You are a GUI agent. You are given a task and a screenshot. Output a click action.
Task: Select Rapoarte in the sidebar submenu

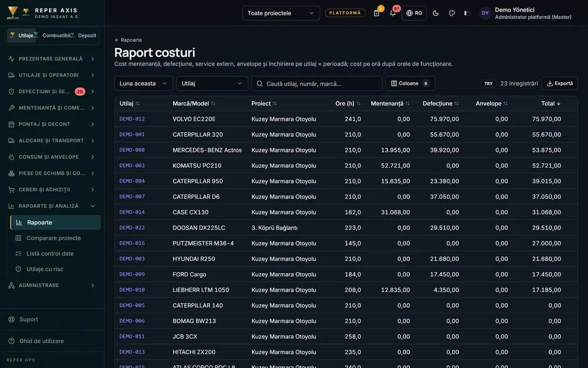pyautogui.click(x=56, y=222)
